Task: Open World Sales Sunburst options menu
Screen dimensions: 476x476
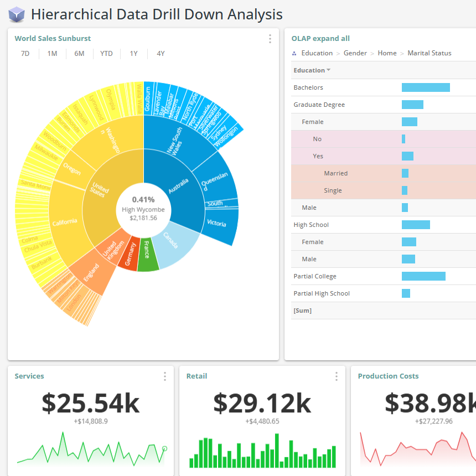Action: point(270,39)
